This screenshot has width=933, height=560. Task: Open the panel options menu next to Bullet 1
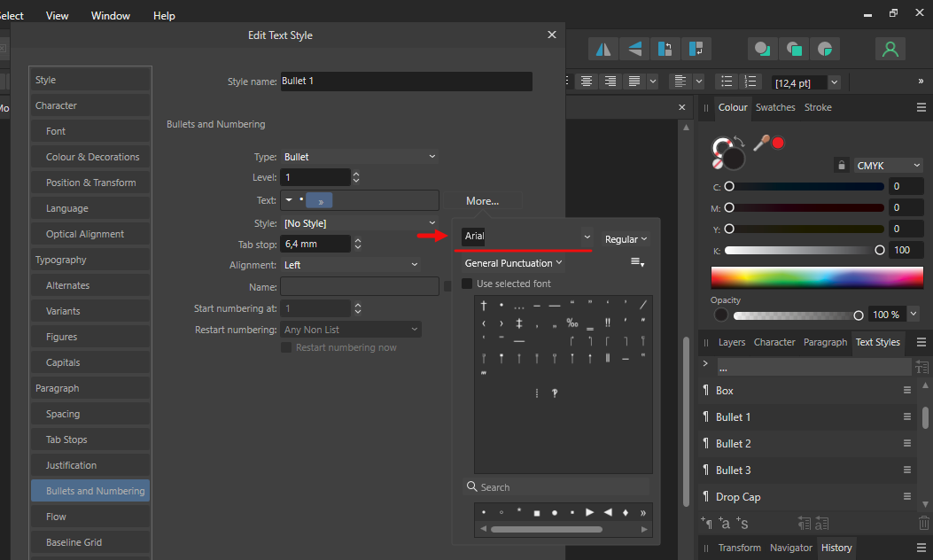point(906,416)
